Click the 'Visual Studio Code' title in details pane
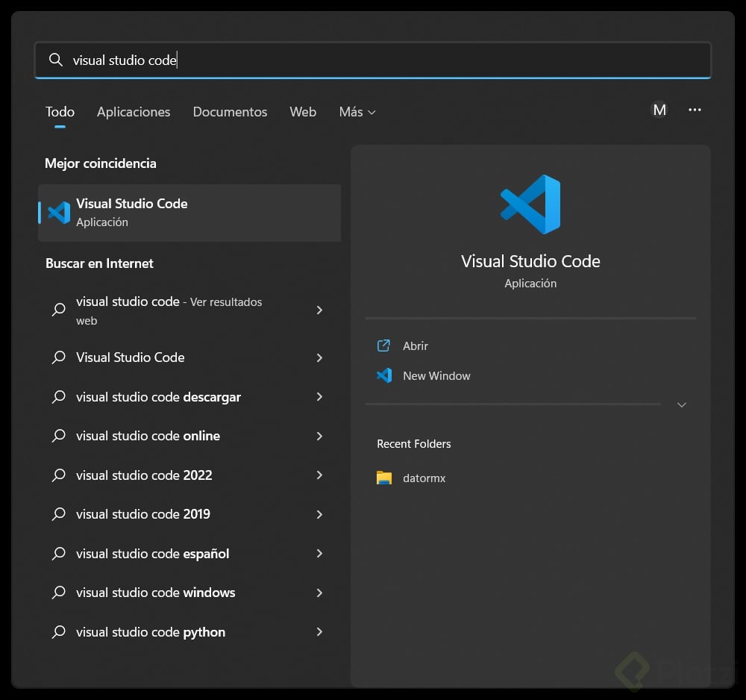The image size is (746, 700). click(530, 261)
